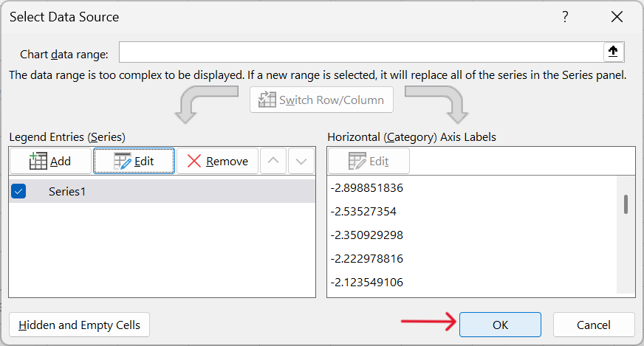Select axis label -2.350929298
644x346 pixels.
point(367,235)
